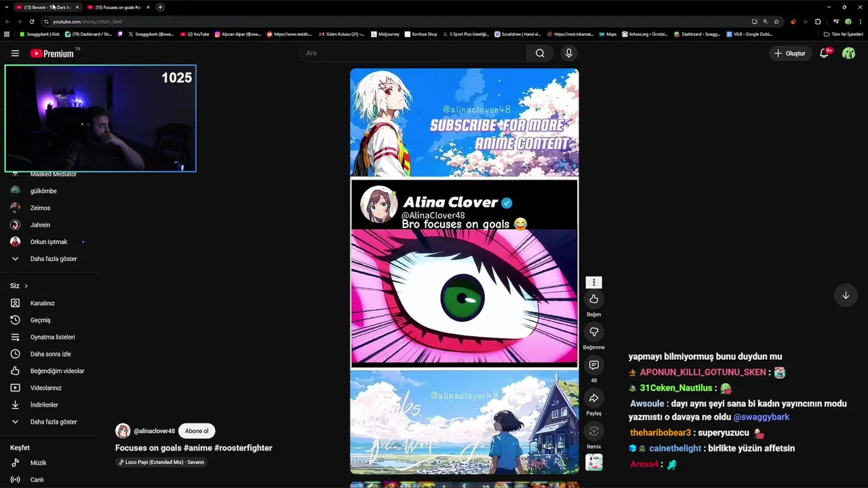Open the Excalidraw bookmark
The height and width of the screenshot is (488, 868).
[x=518, y=34]
